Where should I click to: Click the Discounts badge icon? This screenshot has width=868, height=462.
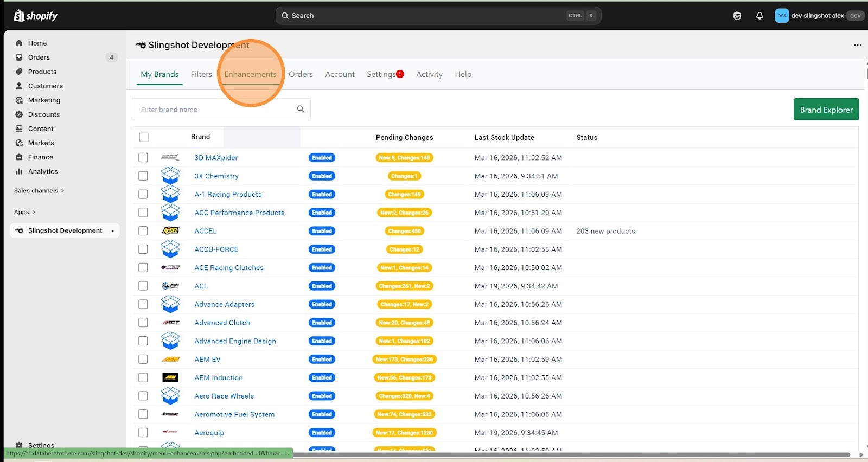pyautogui.click(x=19, y=114)
